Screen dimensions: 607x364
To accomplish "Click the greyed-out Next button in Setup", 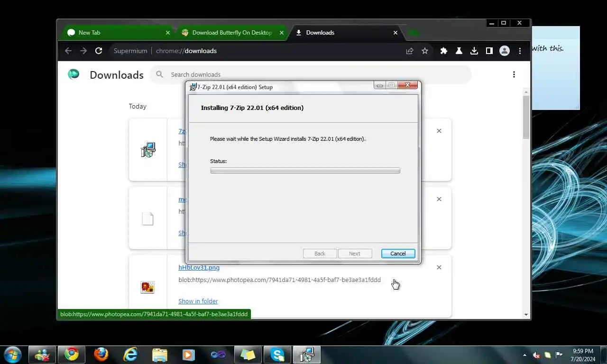I will pyautogui.click(x=355, y=254).
